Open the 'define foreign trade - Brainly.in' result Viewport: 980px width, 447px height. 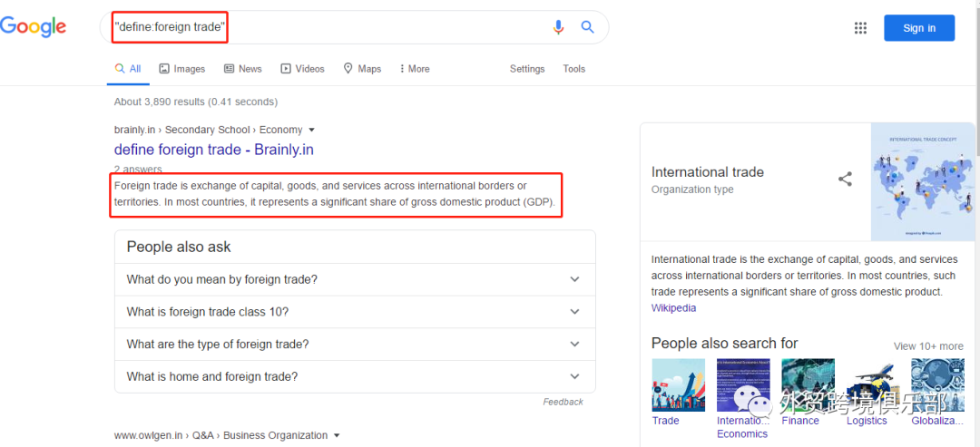coord(214,150)
